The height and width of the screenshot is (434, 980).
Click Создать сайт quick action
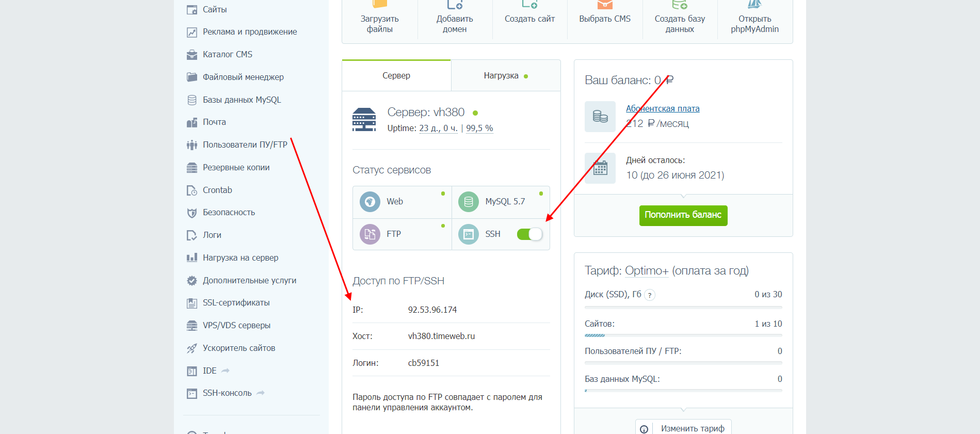529,20
